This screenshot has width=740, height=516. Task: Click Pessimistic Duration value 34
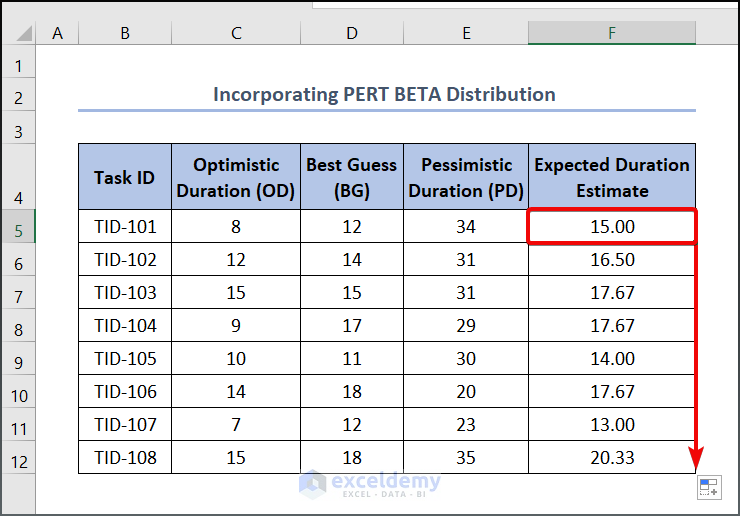pos(466,227)
